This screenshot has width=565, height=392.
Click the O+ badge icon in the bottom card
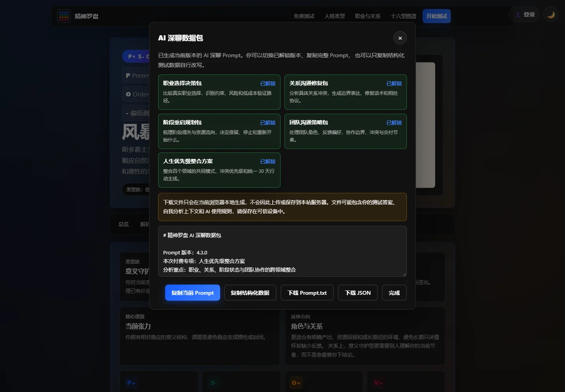pyautogui.click(x=296, y=383)
